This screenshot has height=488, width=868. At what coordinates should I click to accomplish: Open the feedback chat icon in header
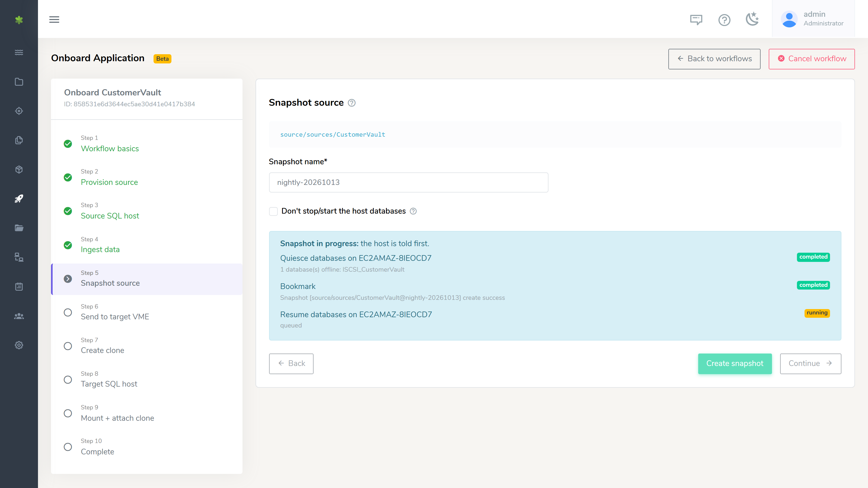tap(696, 20)
